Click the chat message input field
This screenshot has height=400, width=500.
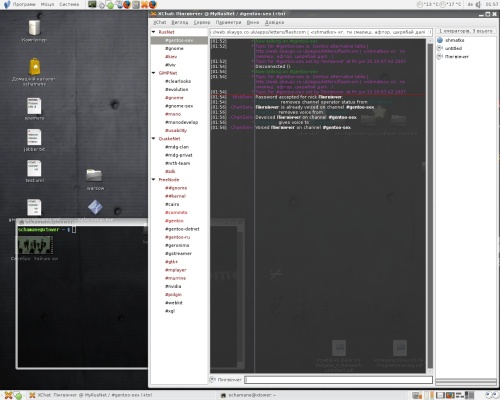coord(338,380)
